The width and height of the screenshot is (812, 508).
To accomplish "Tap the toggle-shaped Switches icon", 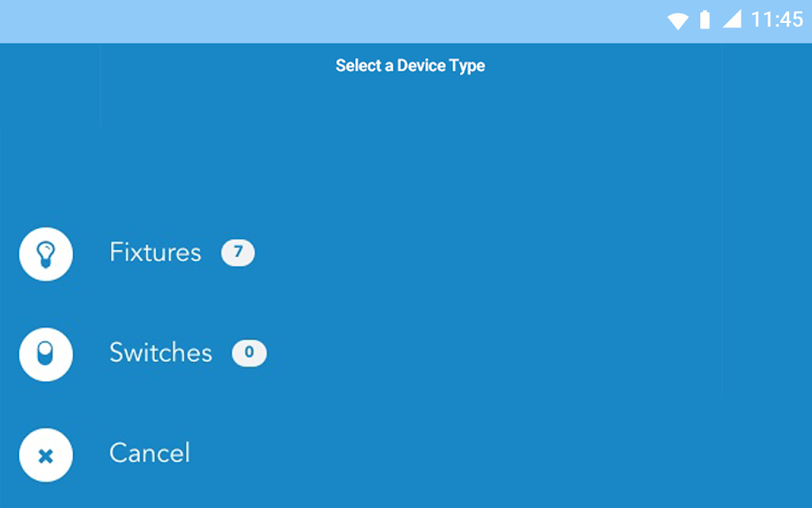I will click(45, 355).
